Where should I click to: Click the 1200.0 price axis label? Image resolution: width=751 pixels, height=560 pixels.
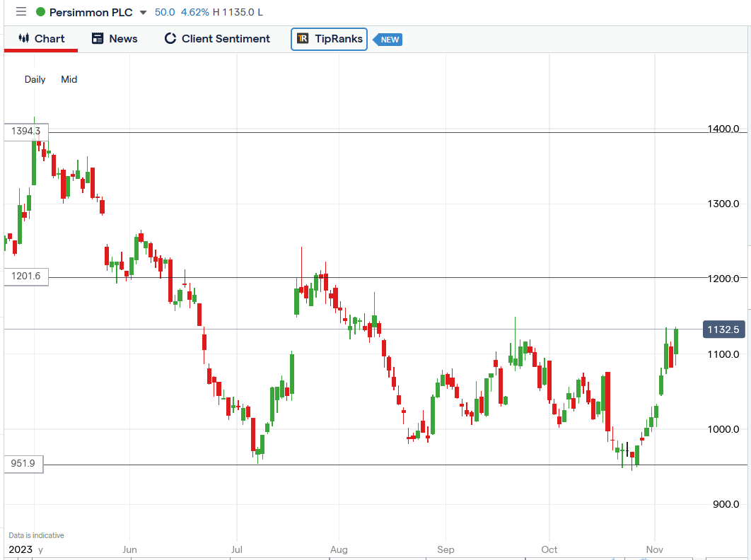(723, 279)
